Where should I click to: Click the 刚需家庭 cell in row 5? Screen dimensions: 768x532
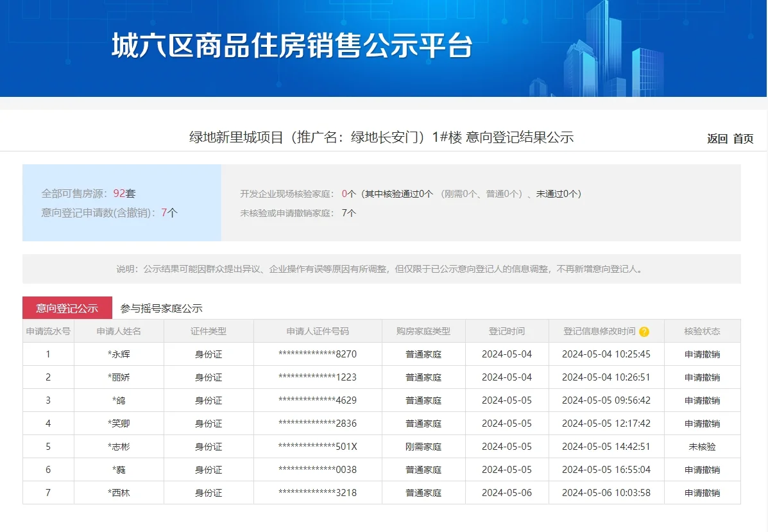tap(423, 447)
